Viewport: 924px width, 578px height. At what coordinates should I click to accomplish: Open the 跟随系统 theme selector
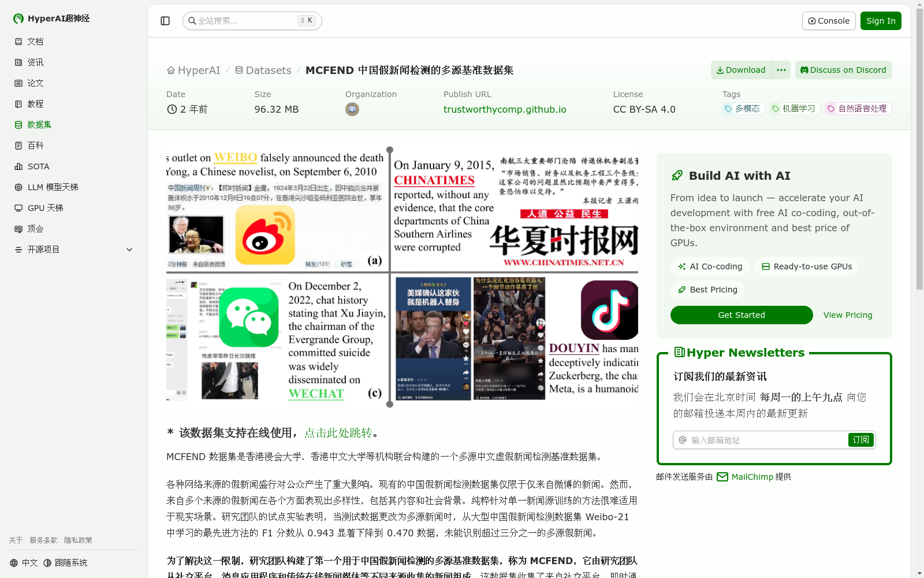[65, 563]
